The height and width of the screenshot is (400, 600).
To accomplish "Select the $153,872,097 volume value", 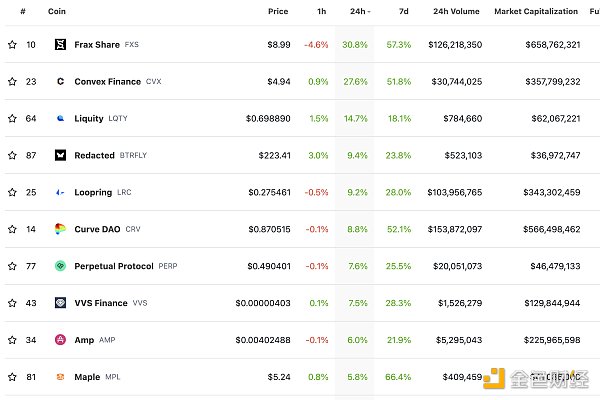I will 455,229.
